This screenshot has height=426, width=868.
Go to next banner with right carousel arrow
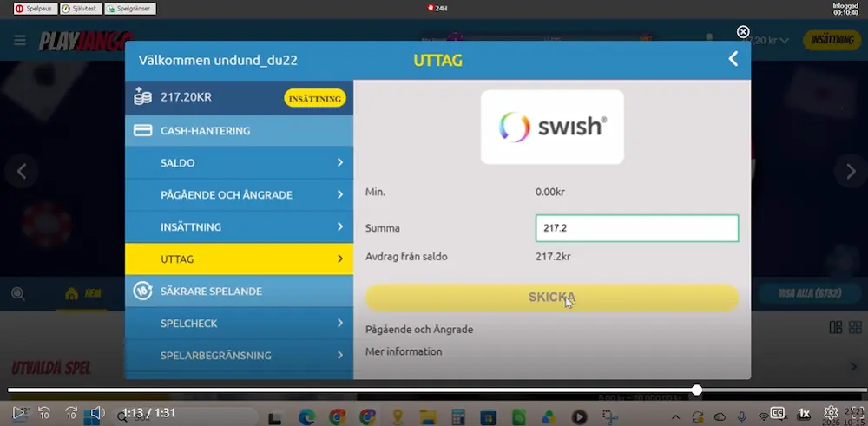tap(851, 172)
